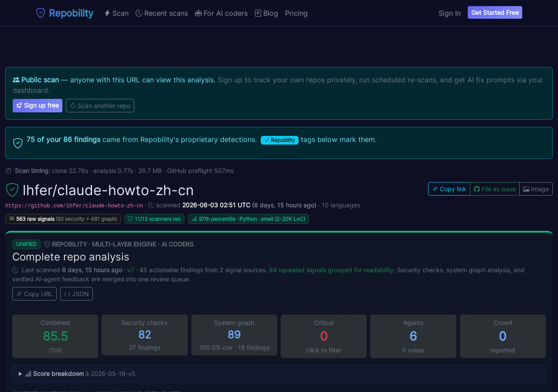Click the newspaper icon beside Blog

258,13
